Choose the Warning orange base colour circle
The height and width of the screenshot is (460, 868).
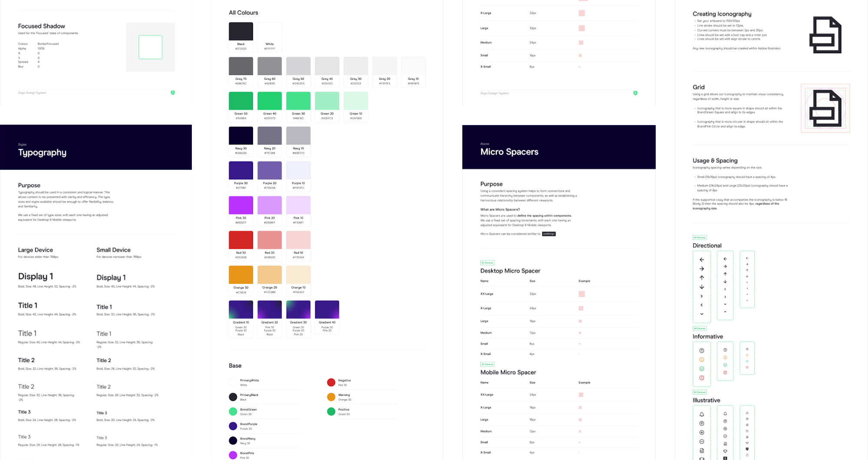pos(331,397)
